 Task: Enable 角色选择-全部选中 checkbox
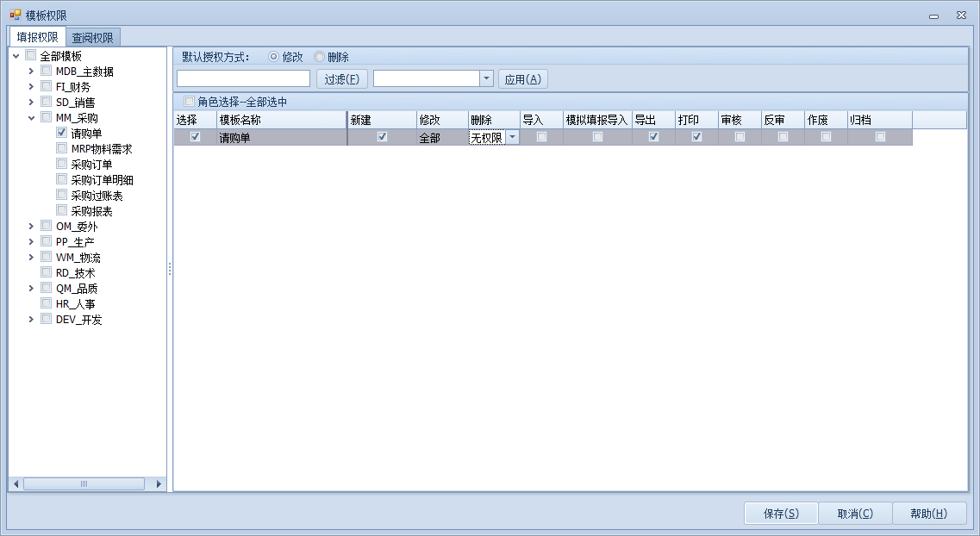tap(190, 102)
